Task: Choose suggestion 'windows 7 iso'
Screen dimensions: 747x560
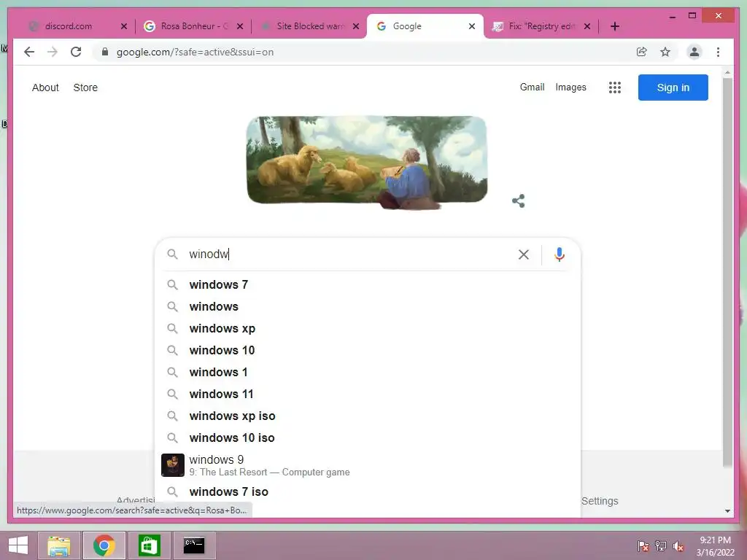Action: coord(368,491)
